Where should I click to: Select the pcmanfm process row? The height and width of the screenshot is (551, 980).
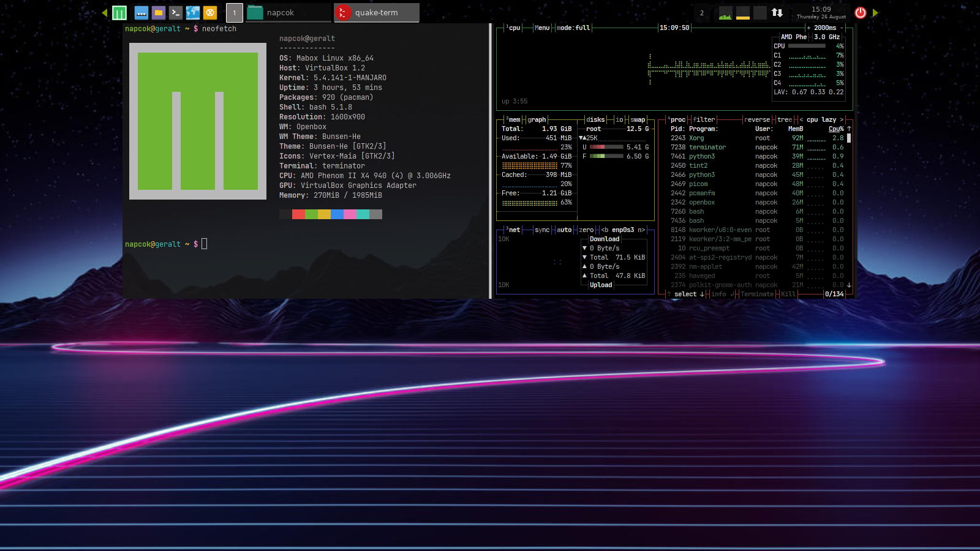tap(757, 193)
